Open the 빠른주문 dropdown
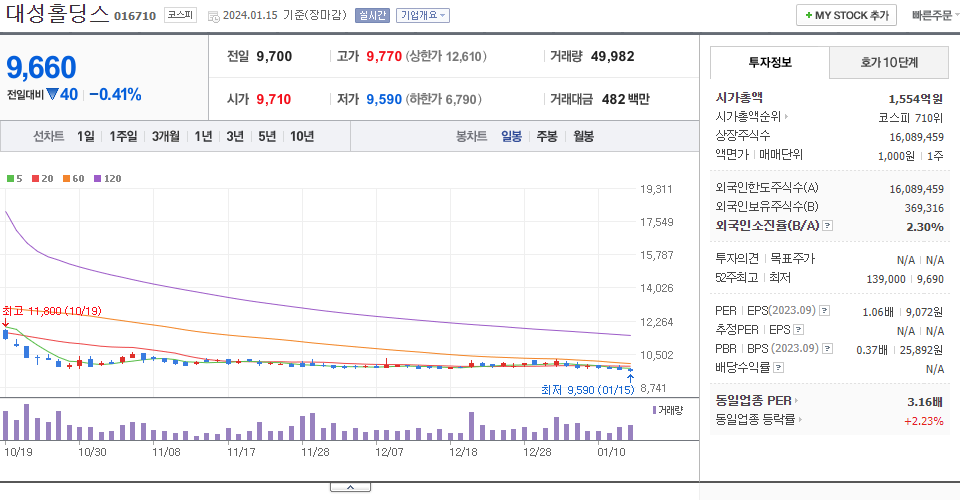Viewport: 960px width, 500px height. [934, 15]
